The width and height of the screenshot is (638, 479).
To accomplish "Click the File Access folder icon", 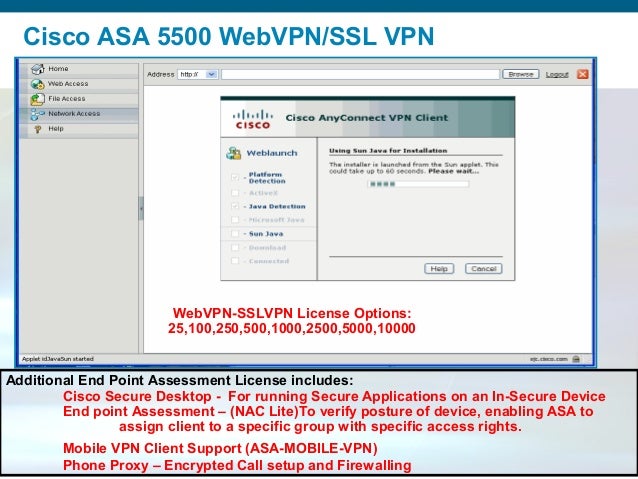I will pyautogui.click(x=37, y=99).
